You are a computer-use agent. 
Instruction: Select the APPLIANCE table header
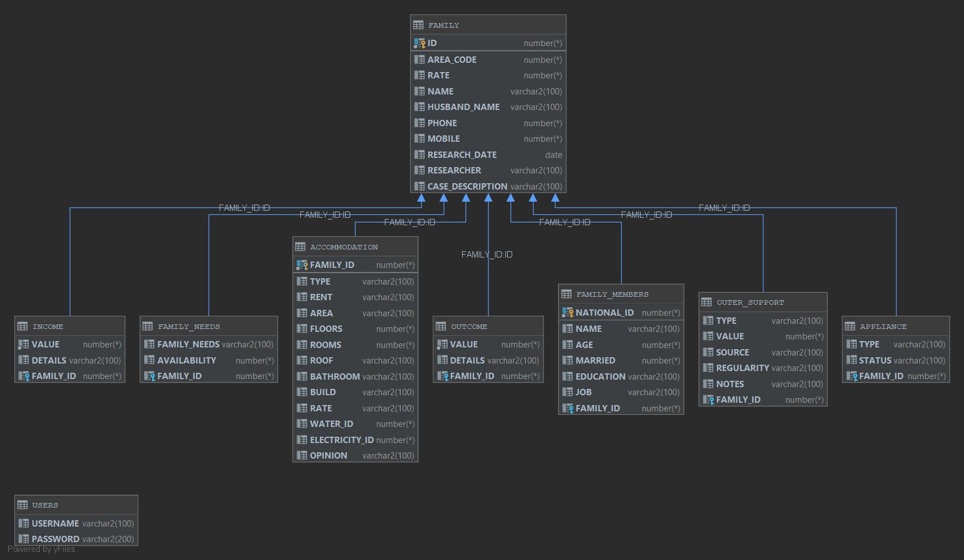click(896, 326)
